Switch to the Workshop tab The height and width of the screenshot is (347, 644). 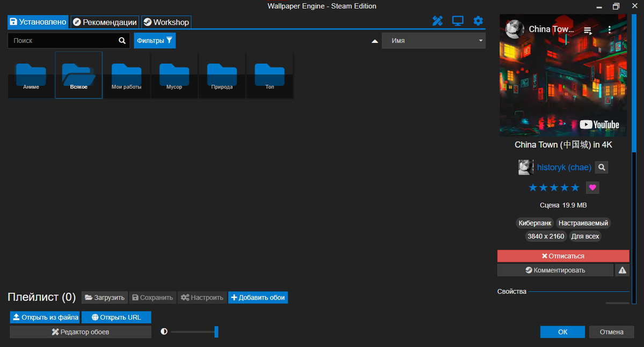coord(166,22)
